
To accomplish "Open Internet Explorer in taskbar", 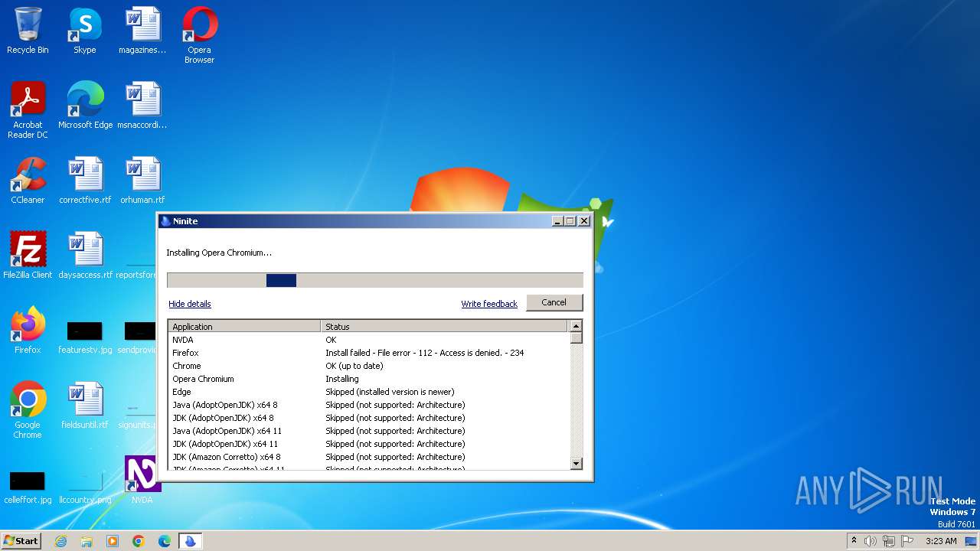I will (60, 541).
